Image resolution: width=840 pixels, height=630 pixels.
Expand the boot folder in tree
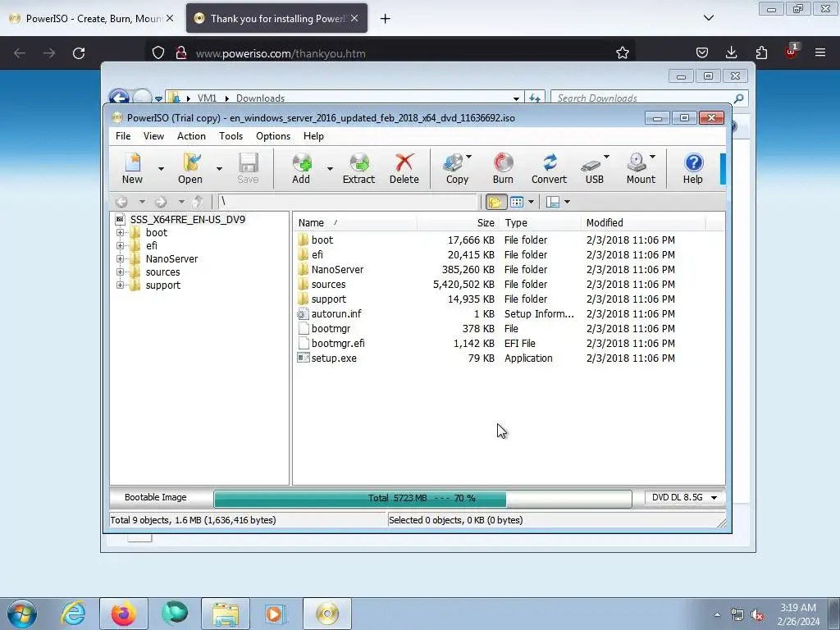[120, 232]
